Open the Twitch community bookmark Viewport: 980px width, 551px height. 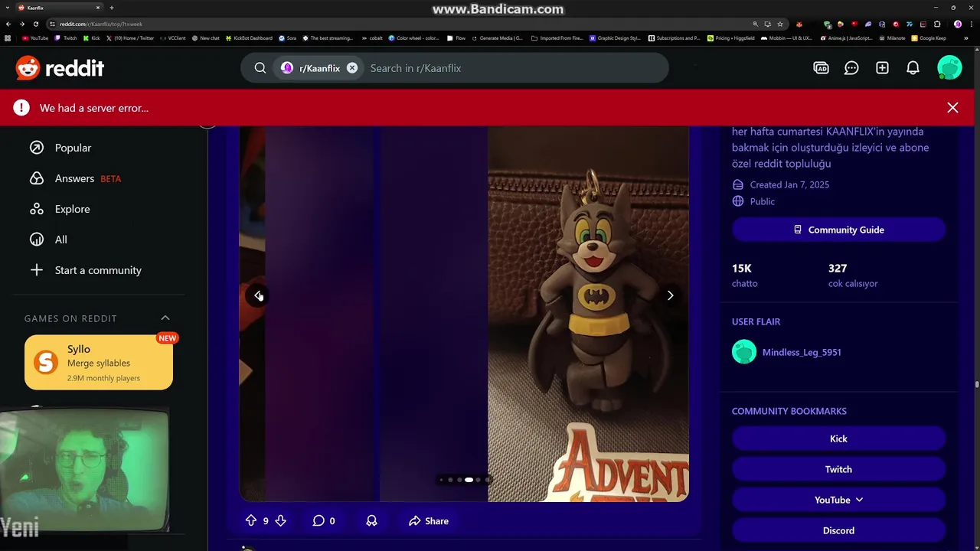point(838,469)
